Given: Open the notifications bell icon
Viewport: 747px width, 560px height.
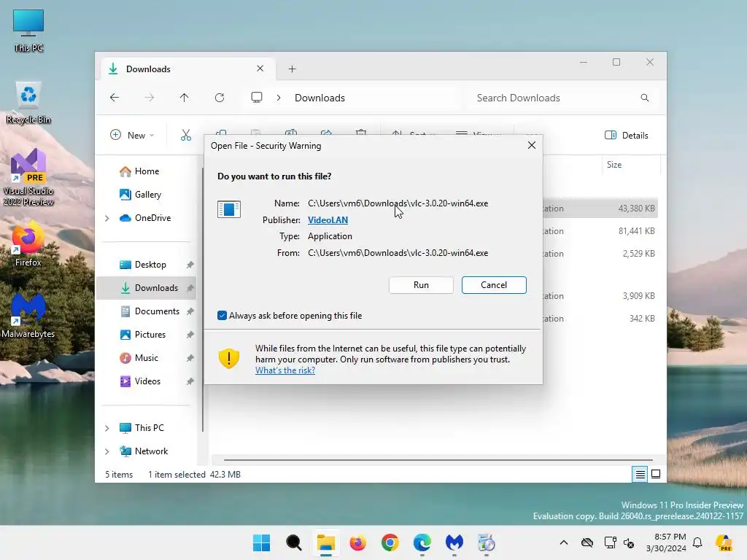Looking at the screenshot, I should pyautogui.click(x=697, y=542).
